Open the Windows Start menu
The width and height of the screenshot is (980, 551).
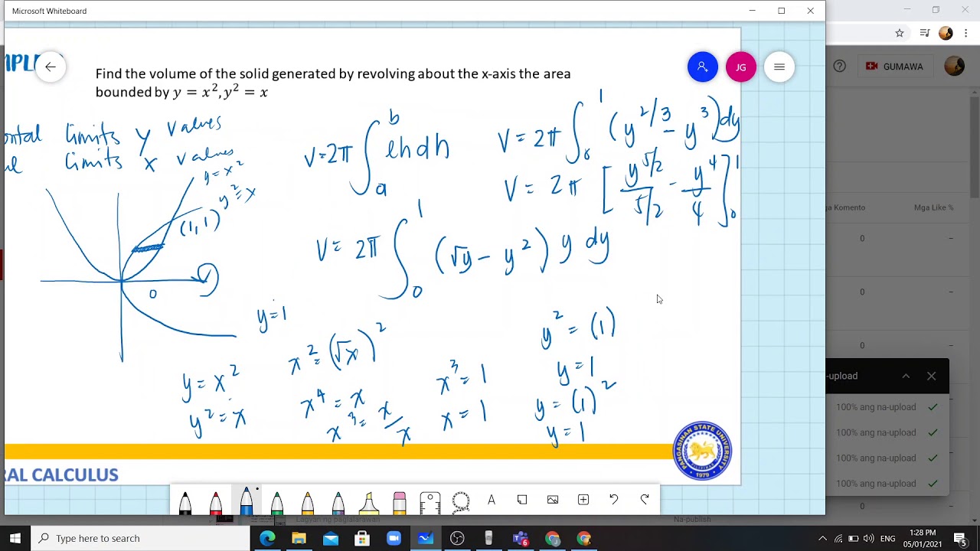coord(15,538)
